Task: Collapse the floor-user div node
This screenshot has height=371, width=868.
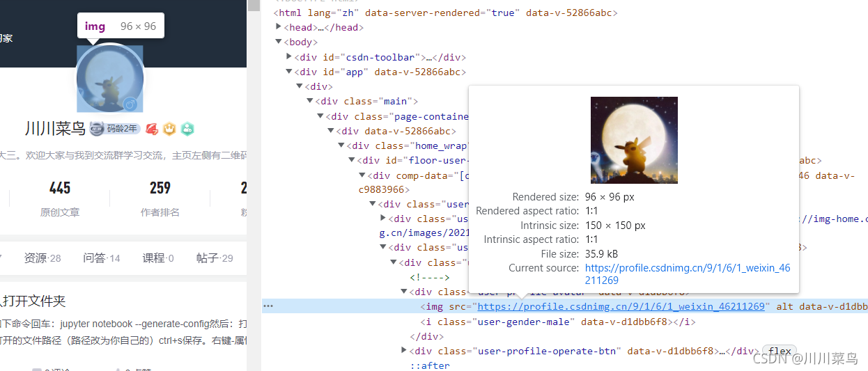Action: coord(352,160)
